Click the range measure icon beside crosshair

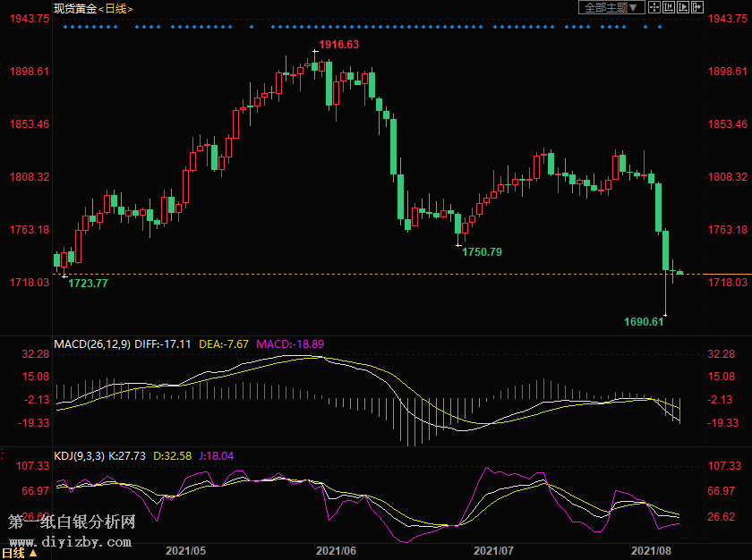(x=669, y=8)
